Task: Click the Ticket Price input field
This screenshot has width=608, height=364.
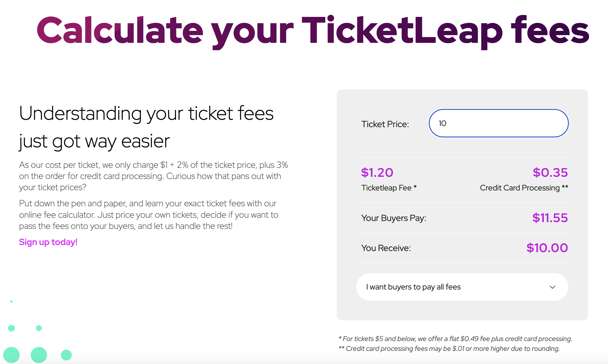Action: pos(499,123)
